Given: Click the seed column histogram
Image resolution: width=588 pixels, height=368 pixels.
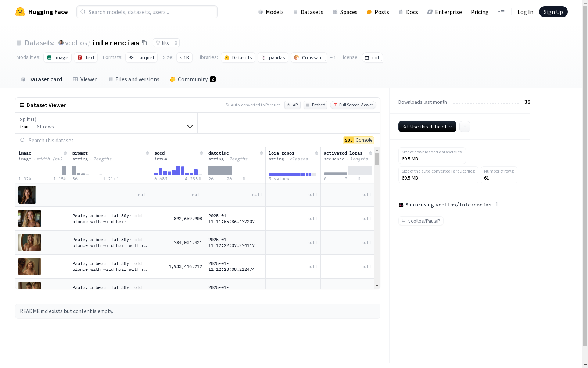Looking at the screenshot, I should [x=178, y=170].
